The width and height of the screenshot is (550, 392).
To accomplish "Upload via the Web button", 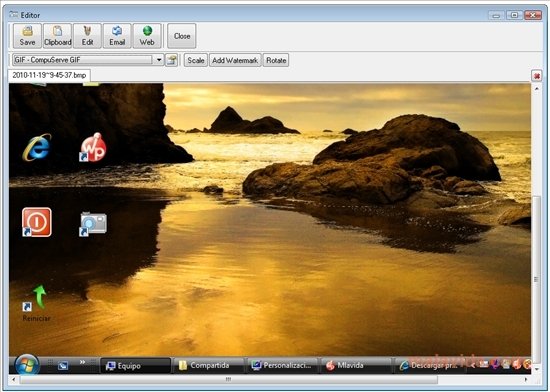I will tap(147, 36).
